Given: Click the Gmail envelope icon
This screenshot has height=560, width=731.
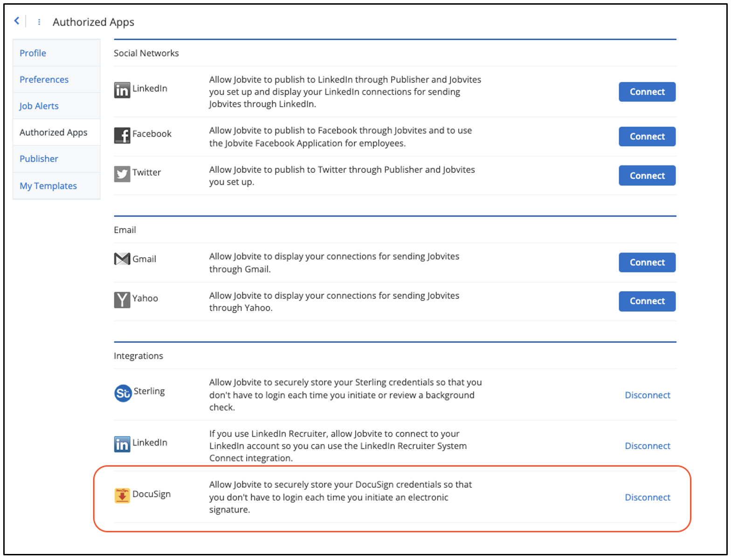Looking at the screenshot, I should tap(122, 259).
